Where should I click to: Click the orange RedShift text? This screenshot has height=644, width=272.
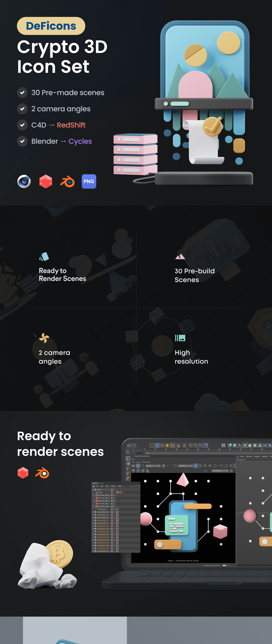(x=71, y=125)
